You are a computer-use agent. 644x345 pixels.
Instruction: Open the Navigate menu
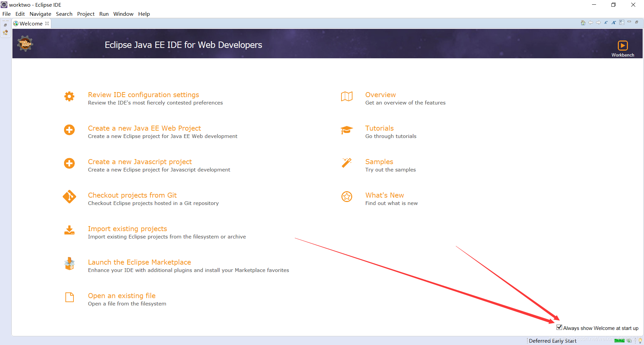(40, 14)
